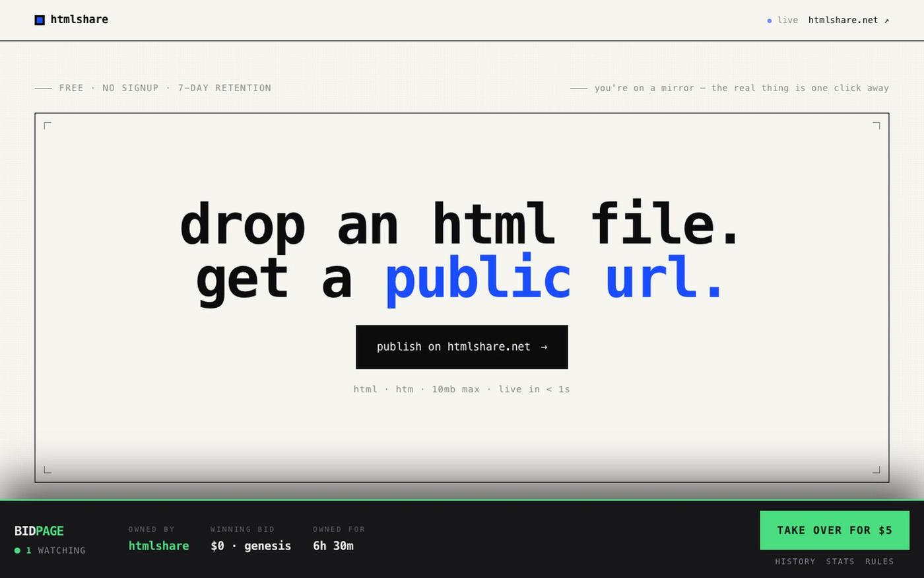Click the publish on htmlshare.net button
924x578 pixels.
(x=462, y=347)
